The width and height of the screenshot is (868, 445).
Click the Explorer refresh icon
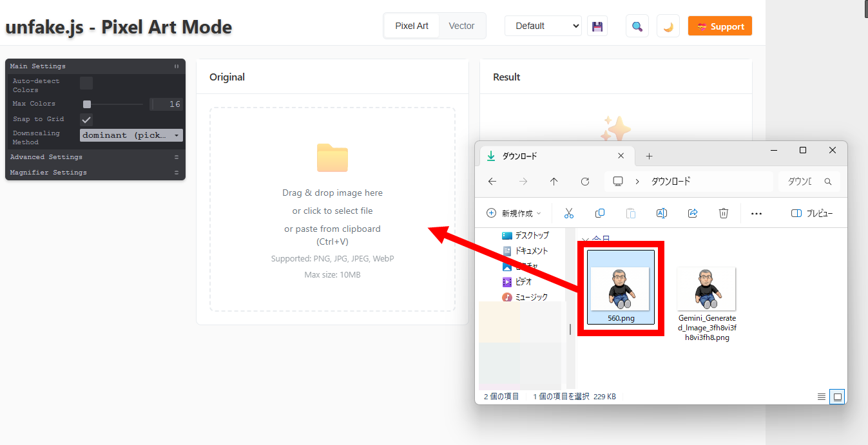(585, 182)
